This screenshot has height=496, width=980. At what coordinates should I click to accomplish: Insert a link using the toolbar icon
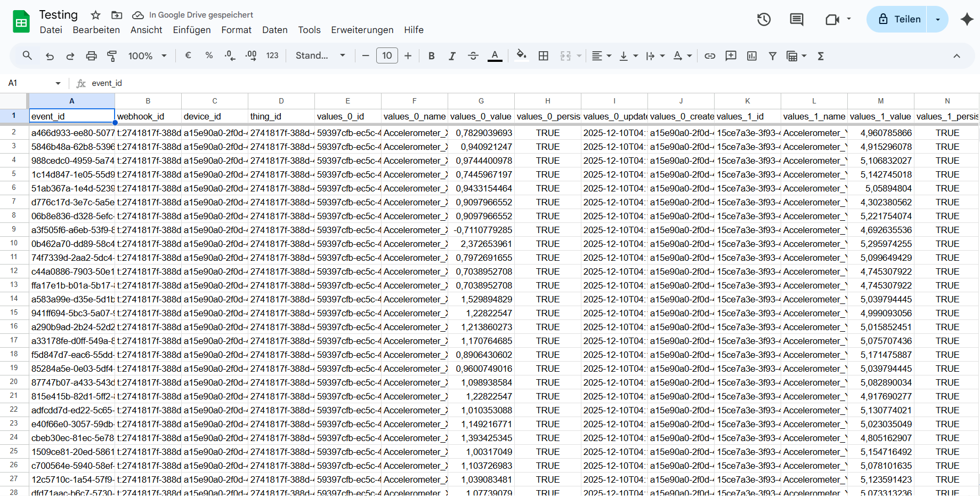(710, 55)
